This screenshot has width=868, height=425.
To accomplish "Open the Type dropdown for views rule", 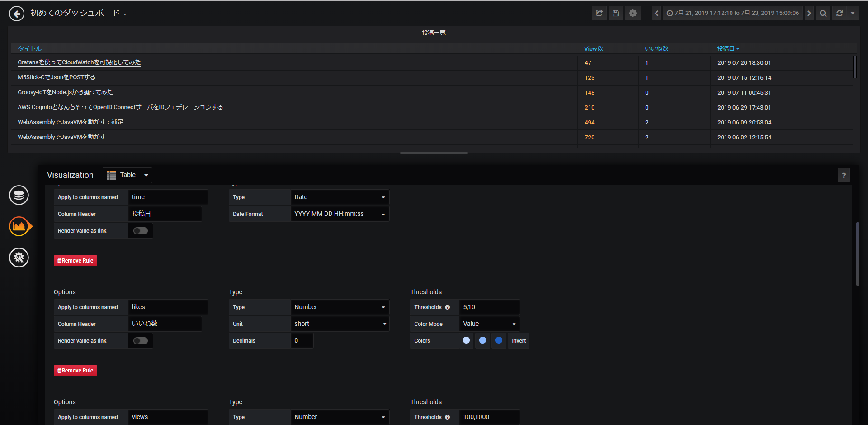I will tap(340, 417).
